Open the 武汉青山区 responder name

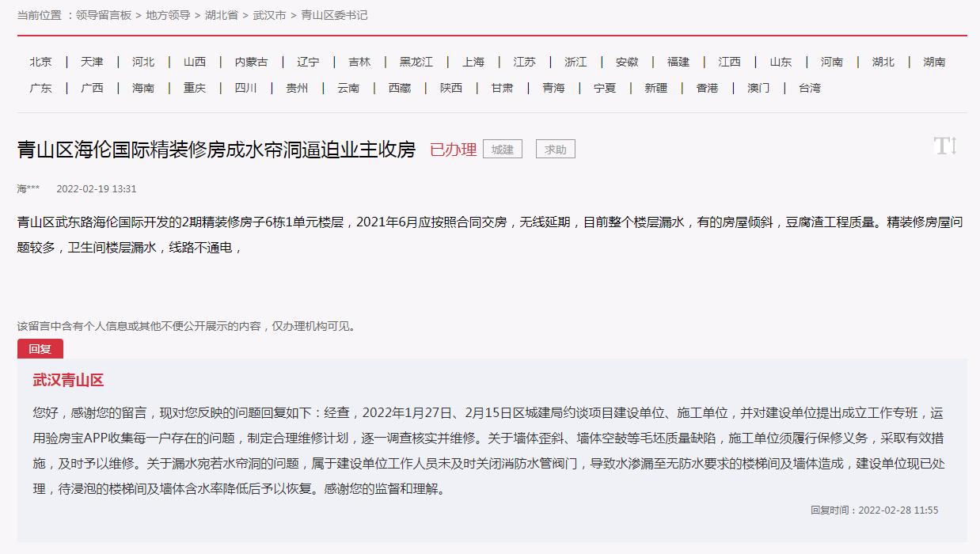point(68,381)
